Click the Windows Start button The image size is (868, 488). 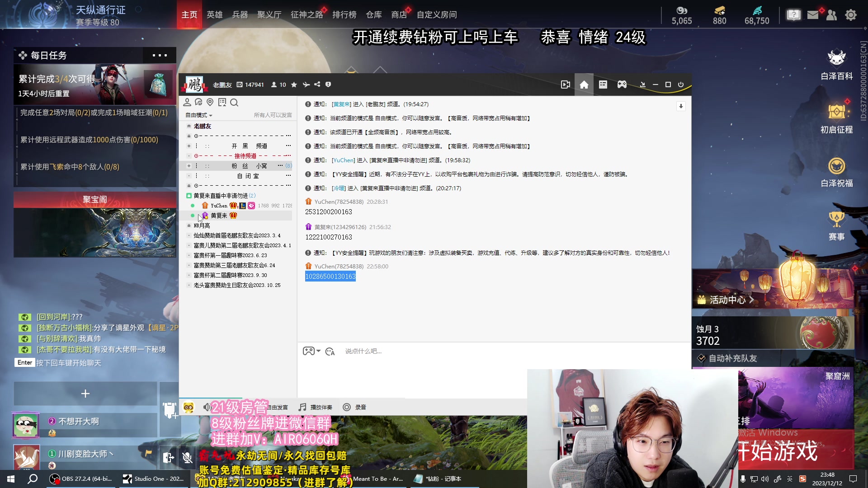click(x=11, y=479)
